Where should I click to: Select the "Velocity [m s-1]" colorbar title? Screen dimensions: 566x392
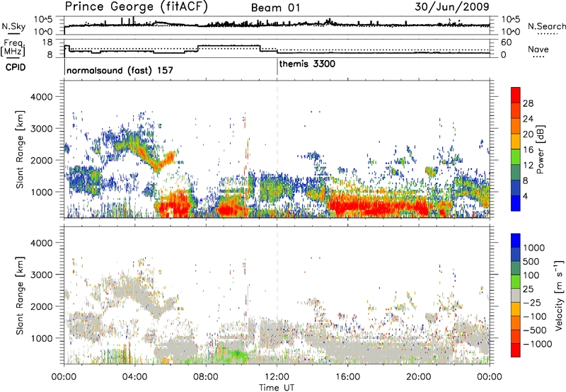559,295
